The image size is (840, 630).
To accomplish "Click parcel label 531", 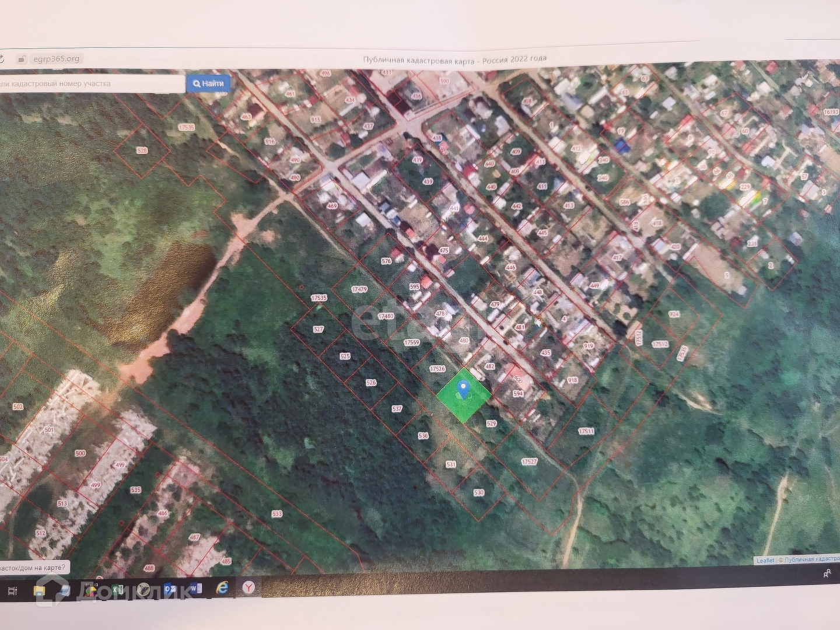I will point(451,464).
